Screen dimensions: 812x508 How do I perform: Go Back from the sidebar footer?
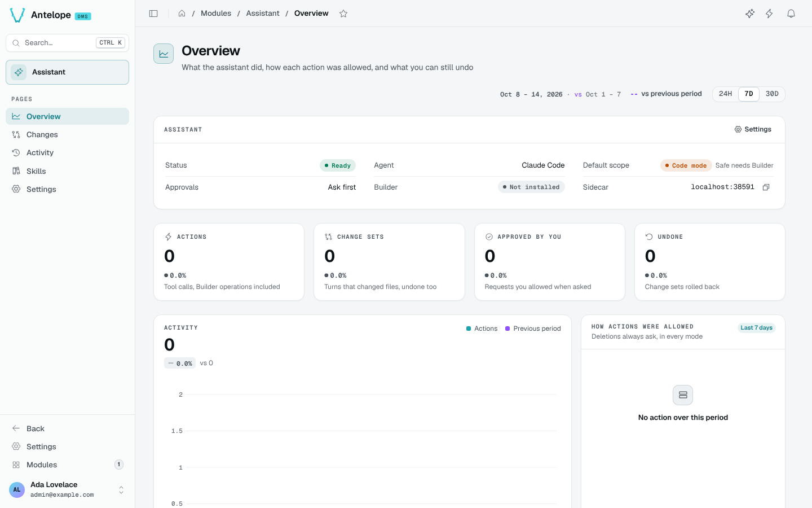[x=67, y=428]
